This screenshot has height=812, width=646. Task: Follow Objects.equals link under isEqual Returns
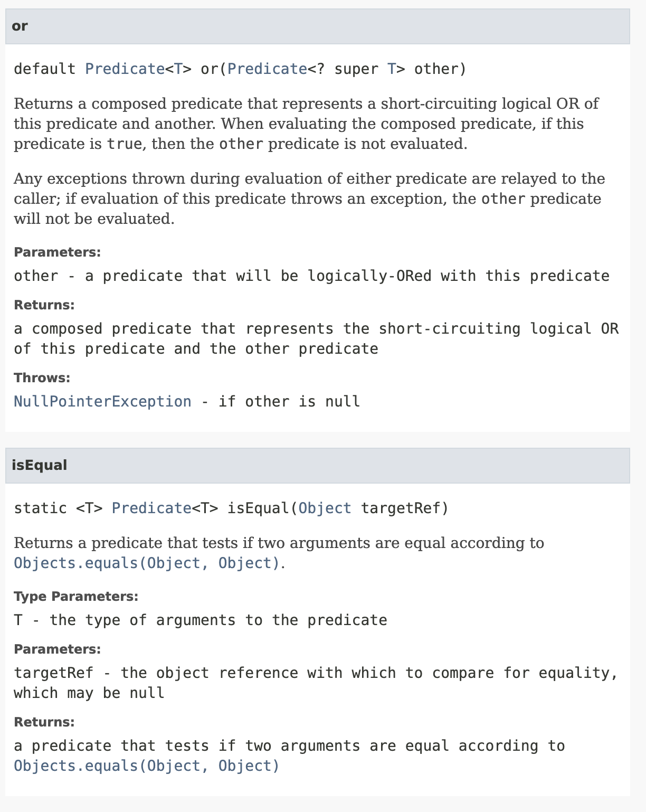point(147,766)
